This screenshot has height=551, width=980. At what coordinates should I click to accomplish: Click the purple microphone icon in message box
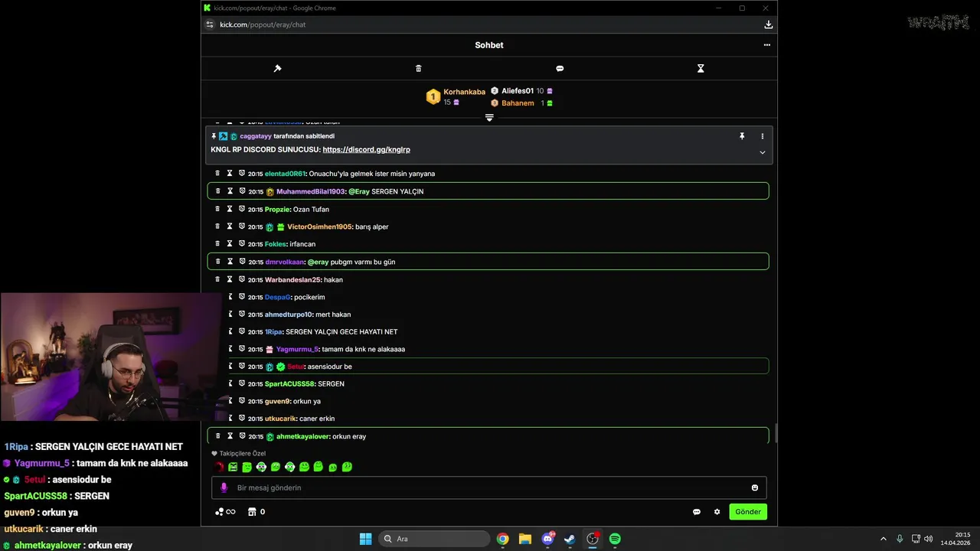(224, 487)
